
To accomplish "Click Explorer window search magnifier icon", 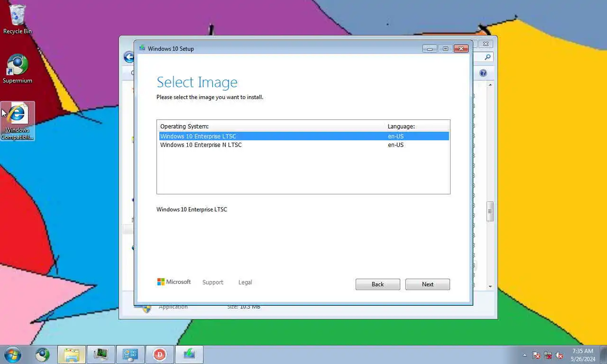I will pyautogui.click(x=488, y=57).
